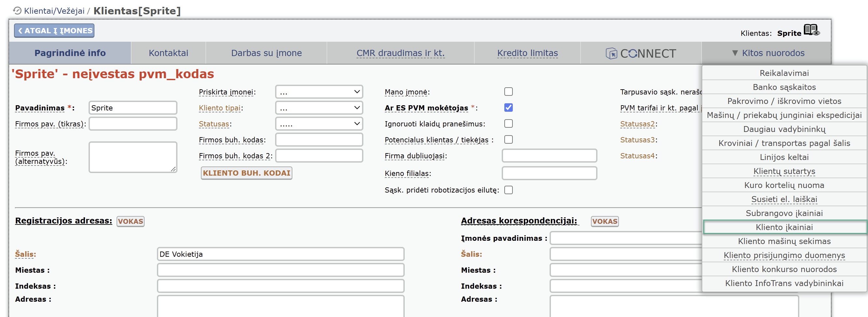Click VOKAS button next to Registracijos adresas

131,221
